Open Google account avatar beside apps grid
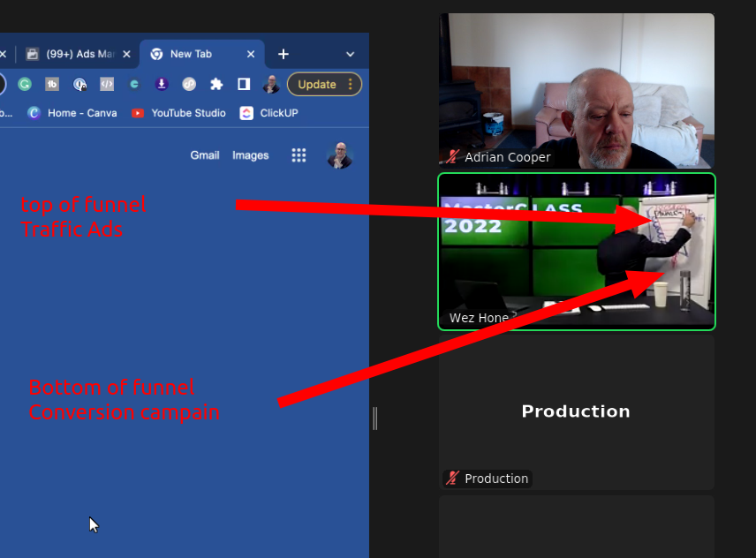 (x=339, y=155)
